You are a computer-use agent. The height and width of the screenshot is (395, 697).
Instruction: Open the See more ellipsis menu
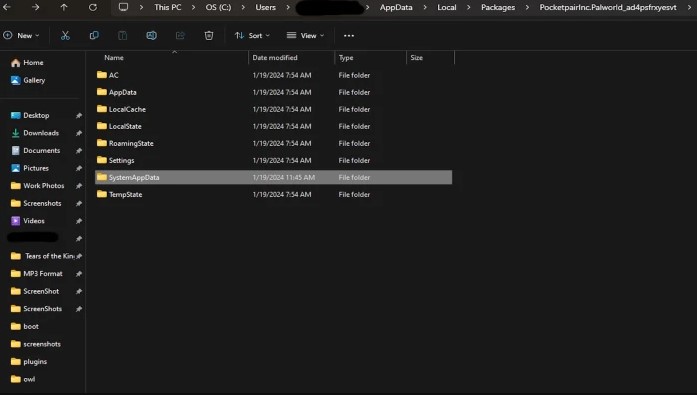coord(349,36)
